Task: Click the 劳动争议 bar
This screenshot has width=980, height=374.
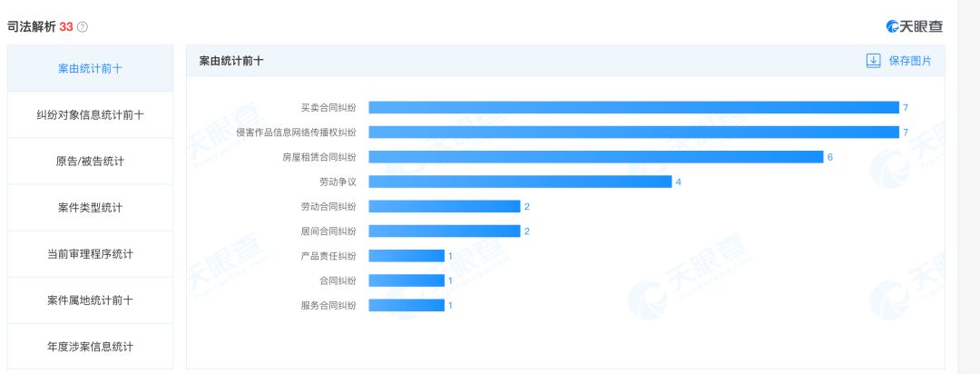Action: tap(520, 182)
